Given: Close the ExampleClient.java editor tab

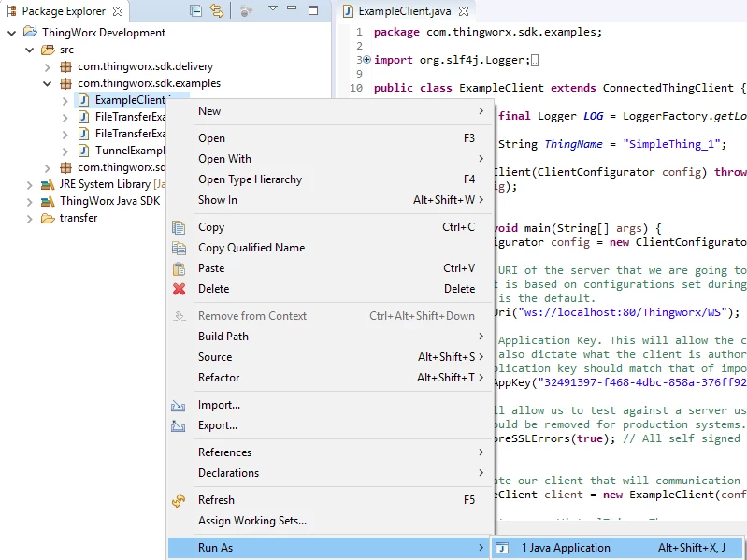Looking at the screenshot, I should (x=464, y=11).
